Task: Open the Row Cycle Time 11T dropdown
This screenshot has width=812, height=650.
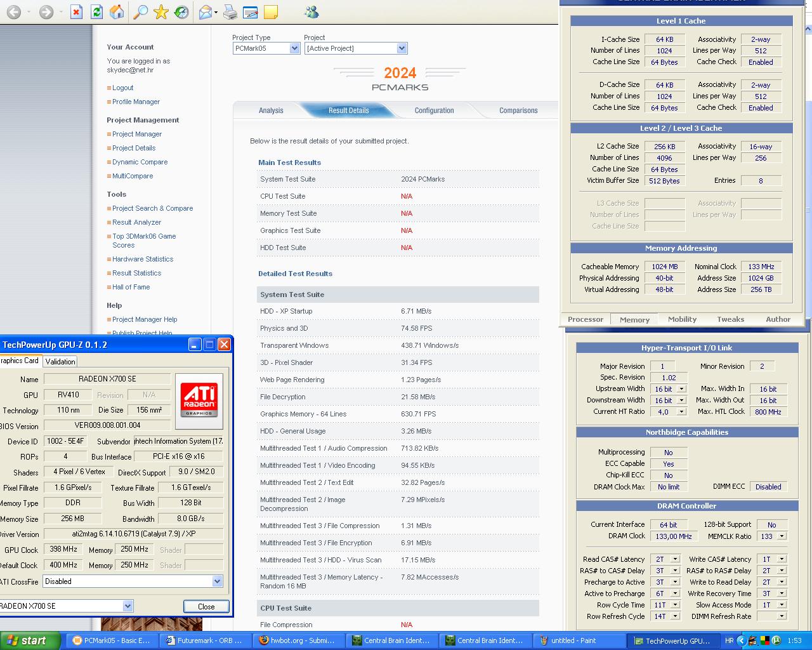Action: coord(675,605)
